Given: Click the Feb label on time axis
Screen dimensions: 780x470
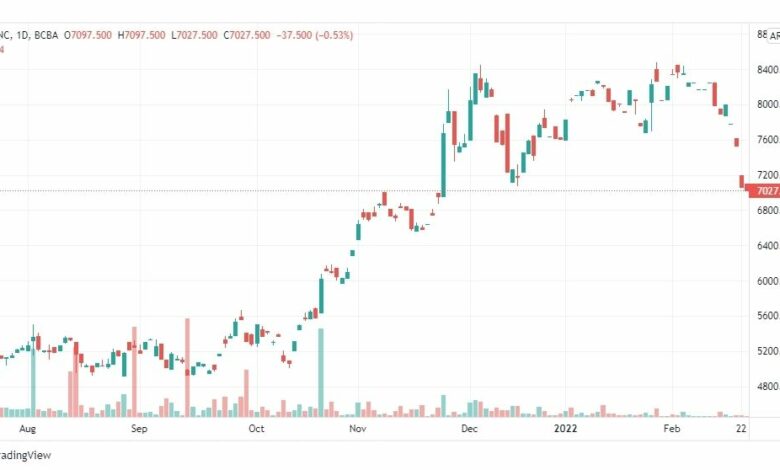Looking at the screenshot, I should tap(672, 429).
